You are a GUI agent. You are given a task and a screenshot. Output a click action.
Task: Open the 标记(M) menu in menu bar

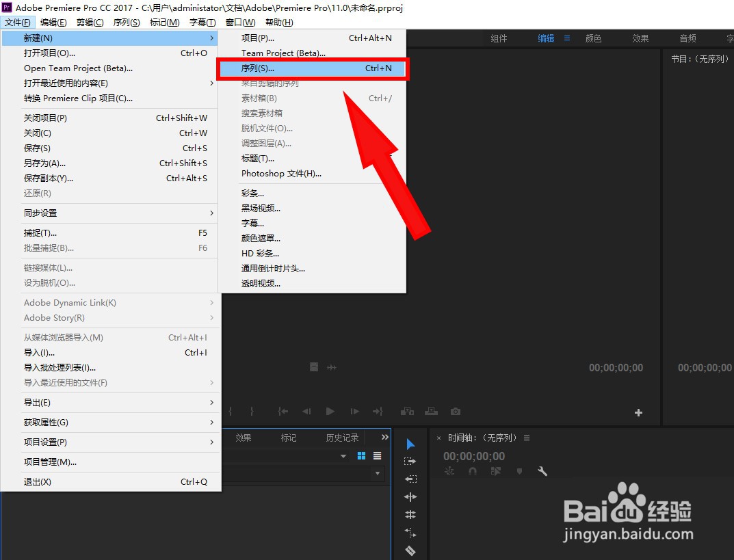tap(164, 22)
